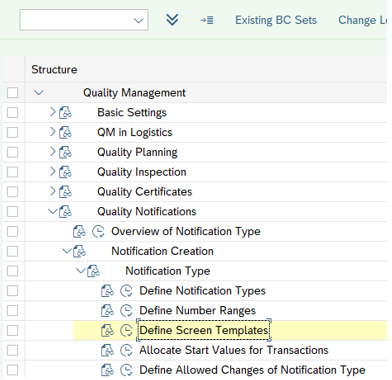Image resolution: width=392 pixels, height=380 pixels.
Task: Expand the Quality Planning node
Action: coord(53,152)
